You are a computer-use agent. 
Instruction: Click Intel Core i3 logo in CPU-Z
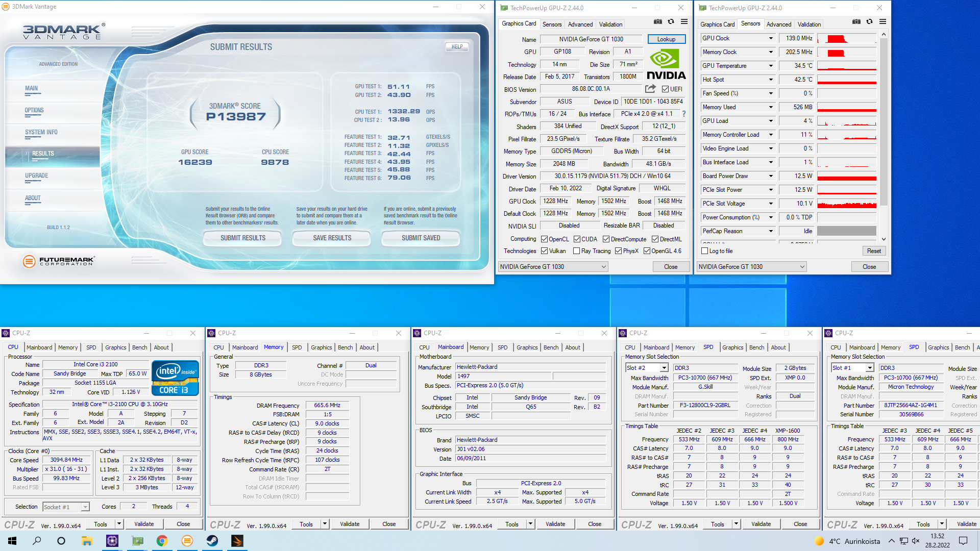click(x=175, y=378)
